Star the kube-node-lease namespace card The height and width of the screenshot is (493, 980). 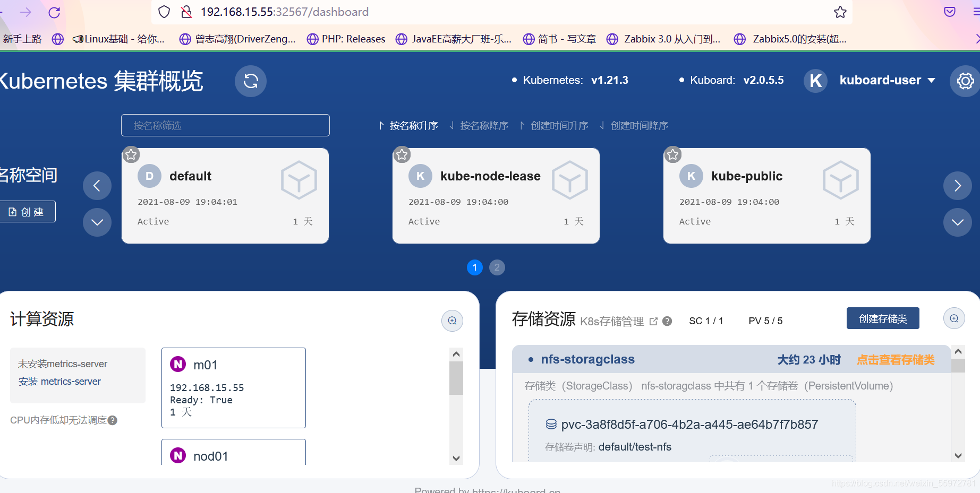click(x=402, y=154)
